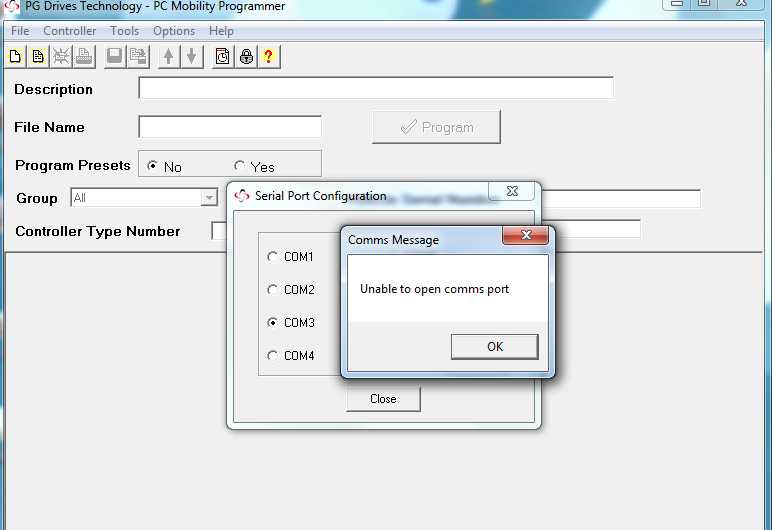Open help with the question mark icon
This screenshot has height=530, width=772.
click(268, 57)
